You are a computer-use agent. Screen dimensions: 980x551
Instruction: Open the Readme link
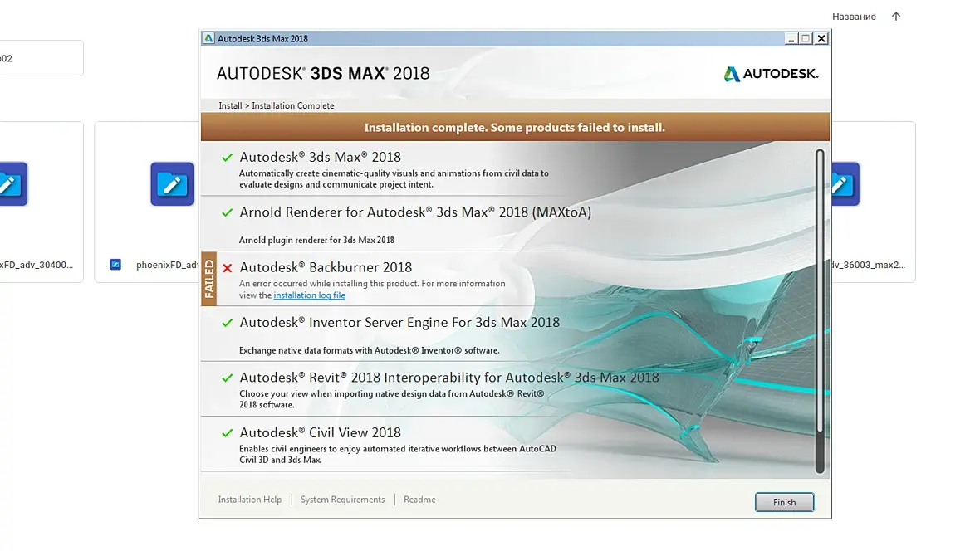pos(419,500)
